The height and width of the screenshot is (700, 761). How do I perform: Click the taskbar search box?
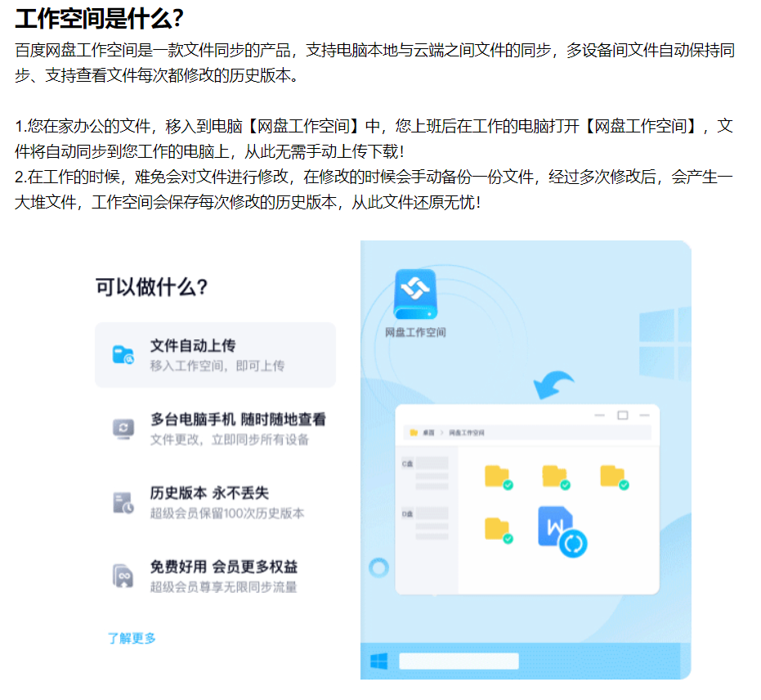pyautogui.click(x=459, y=661)
